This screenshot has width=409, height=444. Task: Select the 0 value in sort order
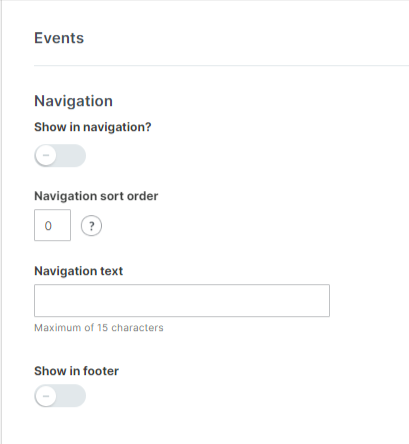click(x=48, y=226)
